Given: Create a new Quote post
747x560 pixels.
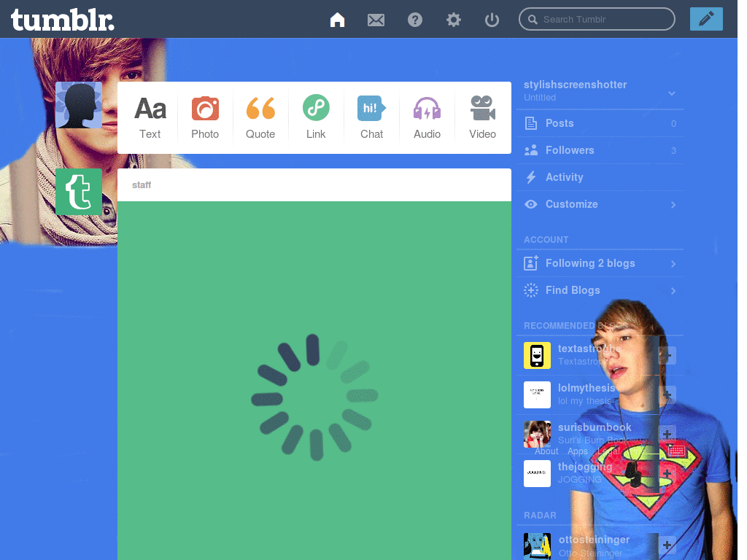Looking at the screenshot, I should click(x=260, y=117).
